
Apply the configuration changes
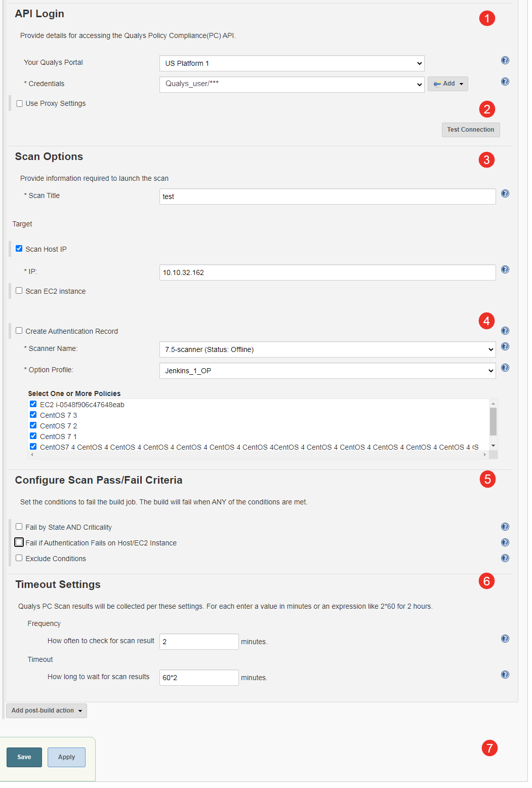pyautogui.click(x=66, y=757)
